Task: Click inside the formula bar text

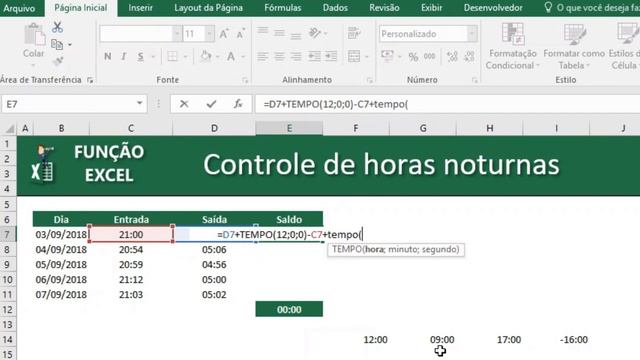Action: coord(447,104)
